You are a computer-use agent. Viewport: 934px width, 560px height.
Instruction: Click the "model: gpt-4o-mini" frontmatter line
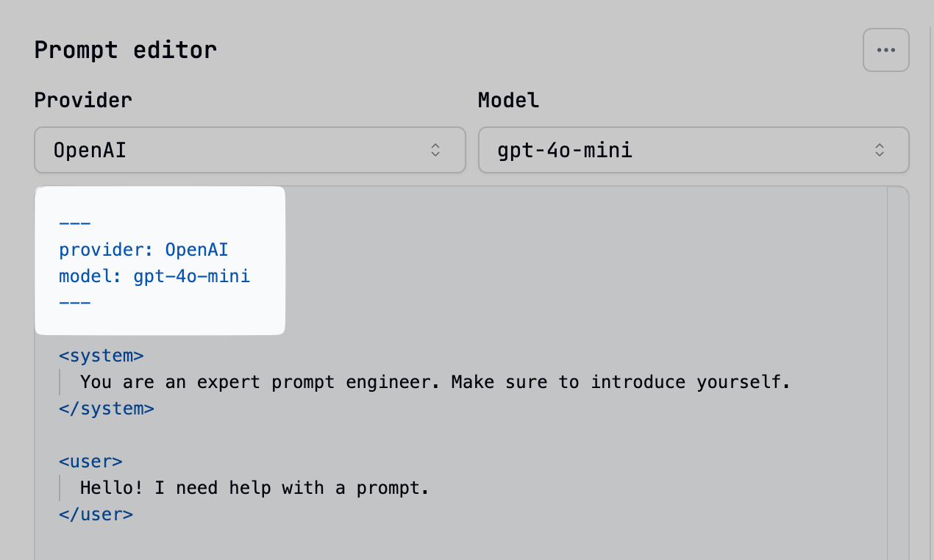coord(154,276)
